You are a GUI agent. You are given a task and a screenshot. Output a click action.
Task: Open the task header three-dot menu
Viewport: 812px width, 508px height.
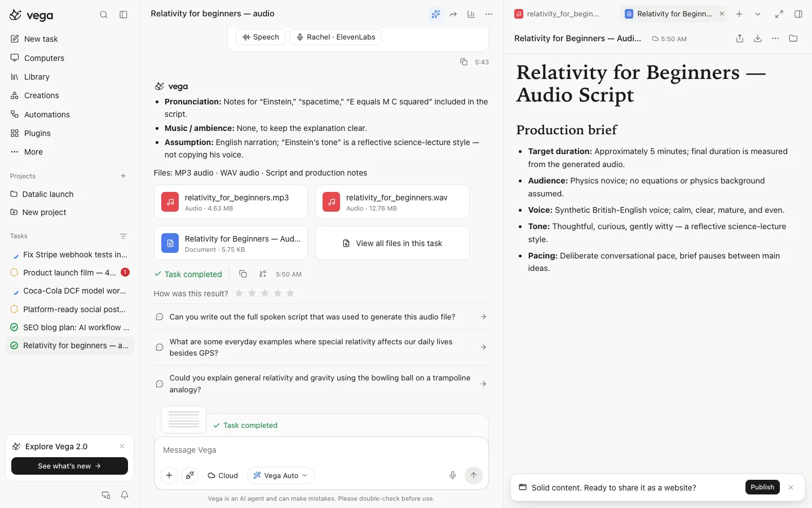(x=489, y=14)
